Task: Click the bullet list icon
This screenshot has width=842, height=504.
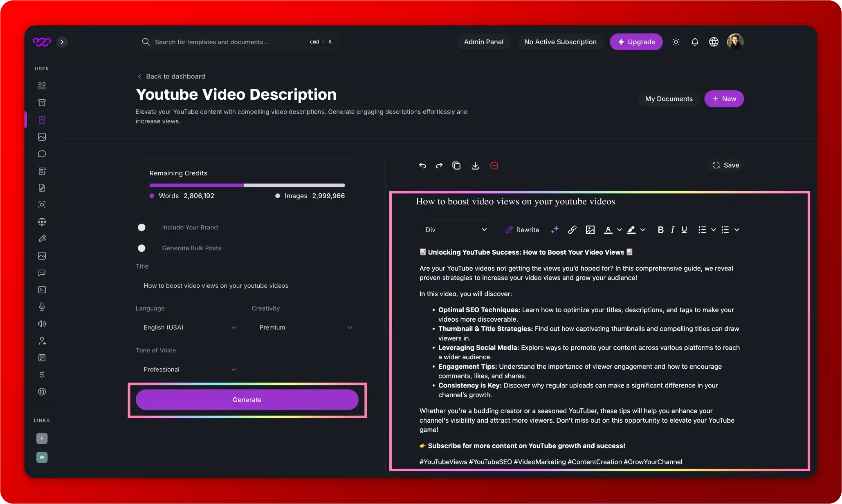Action: point(702,230)
